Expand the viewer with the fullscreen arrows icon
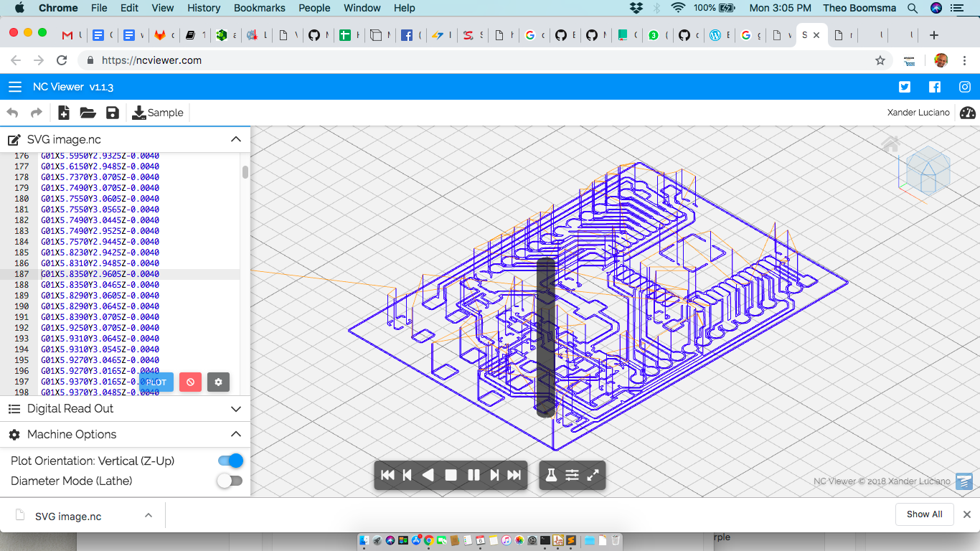 coord(593,475)
